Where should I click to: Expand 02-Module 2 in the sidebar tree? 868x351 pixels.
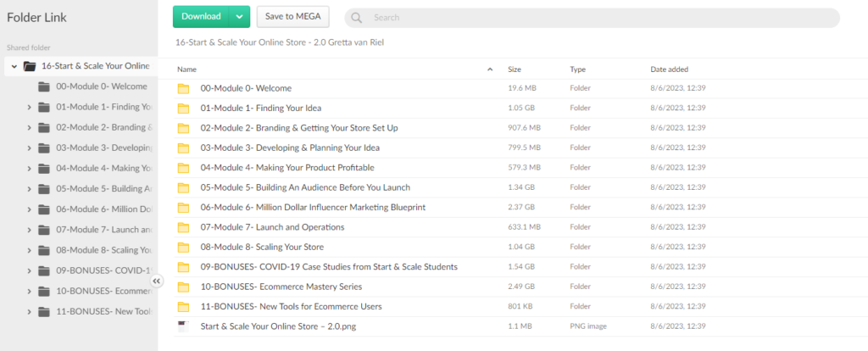[29, 127]
